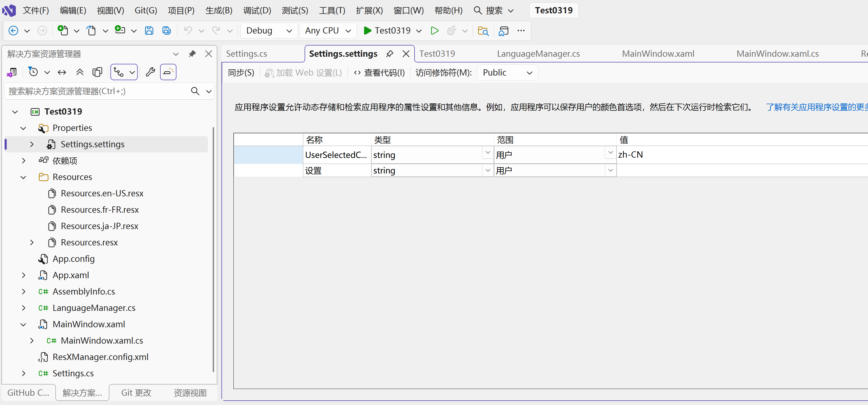Open the Public access modifier dropdown
The height and width of the screenshot is (405, 868).
(x=507, y=73)
